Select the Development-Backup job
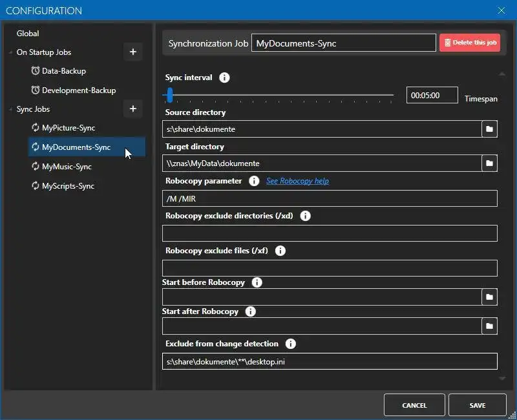This screenshot has height=420, width=517. pos(78,90)
